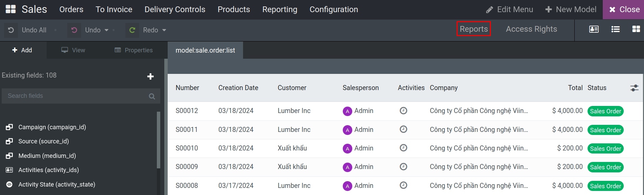Open the Configuration menu
The image size is (644, 195).
[x=334, y=9]
